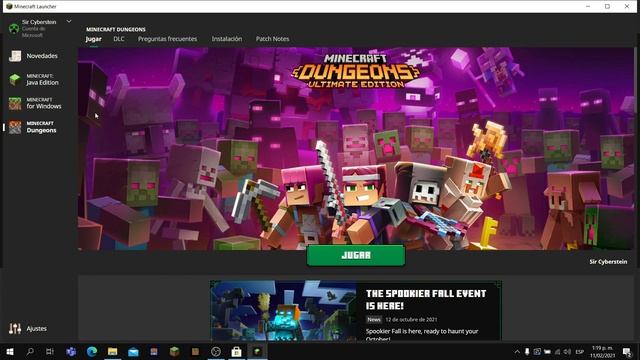
Task: Open the Patch Notes tab
Action: pyautogui.click(x=272, y=39)
